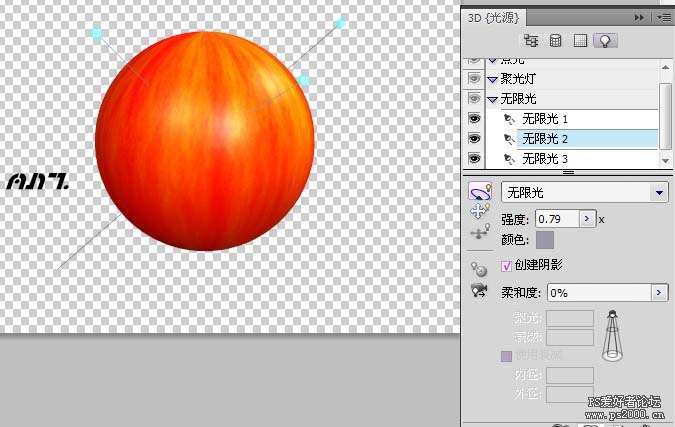Toggle visibility of 无限光 1
The width and height of the screenshot is (675, 427).
pos(474,118)
